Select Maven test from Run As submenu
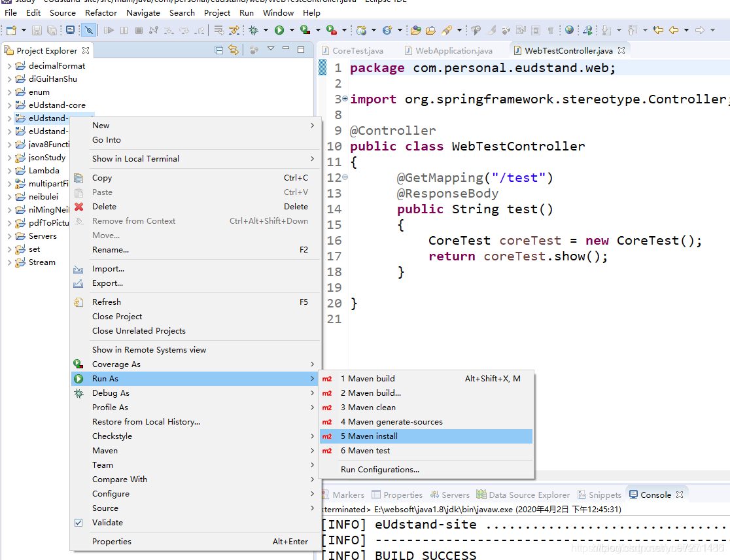The image size is (730, 560). pos(426,451)
